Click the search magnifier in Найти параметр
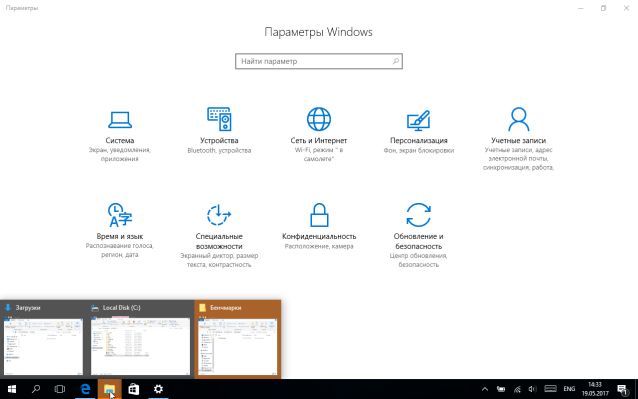The height and width of the screenshot is (399, 638). click(395, 61)
